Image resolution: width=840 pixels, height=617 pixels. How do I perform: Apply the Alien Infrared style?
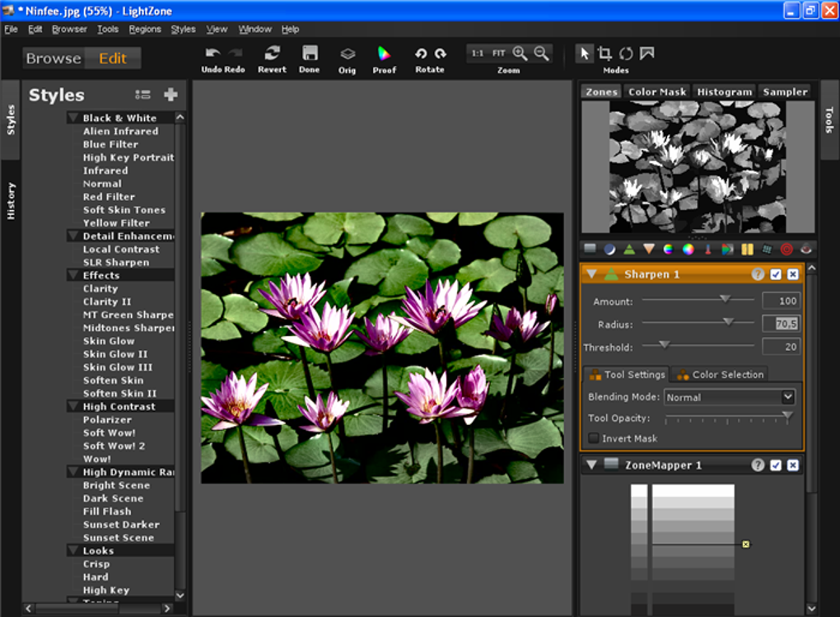pos(120,131)
